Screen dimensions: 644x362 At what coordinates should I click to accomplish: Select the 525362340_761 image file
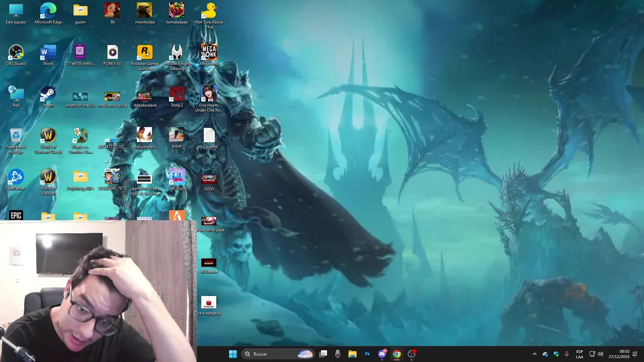[x=112, y=180]
